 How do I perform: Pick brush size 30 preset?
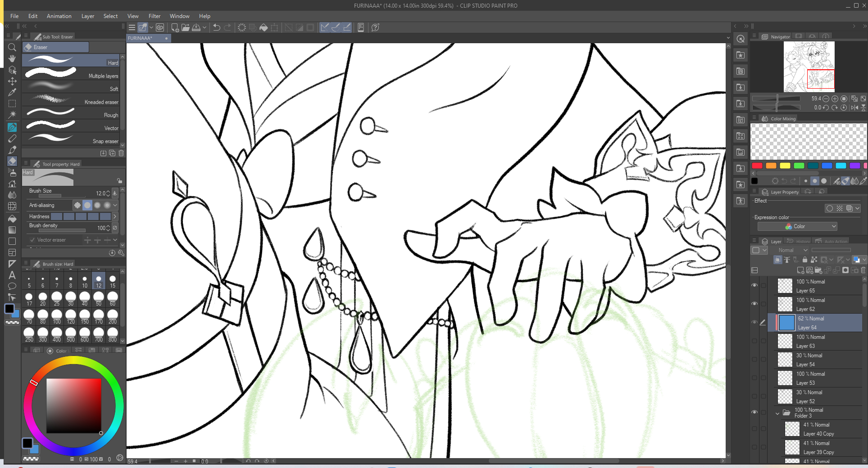point(71,297)
